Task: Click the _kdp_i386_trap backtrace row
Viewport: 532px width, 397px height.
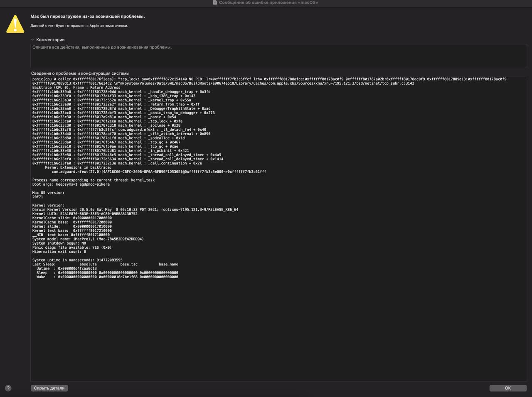Action: coord(114,96)
